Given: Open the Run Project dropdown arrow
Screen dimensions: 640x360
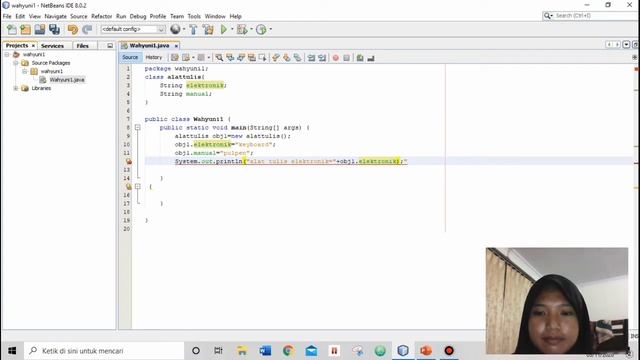Looking at the screenshot, I should 232,29.
